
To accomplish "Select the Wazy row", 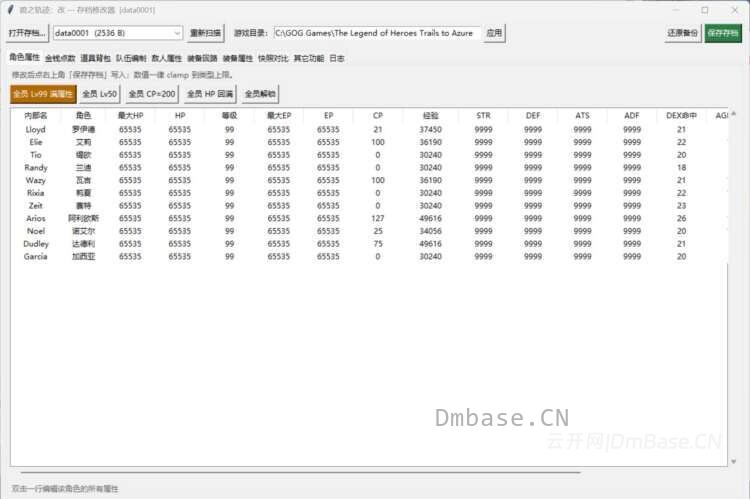I will 369,180.
